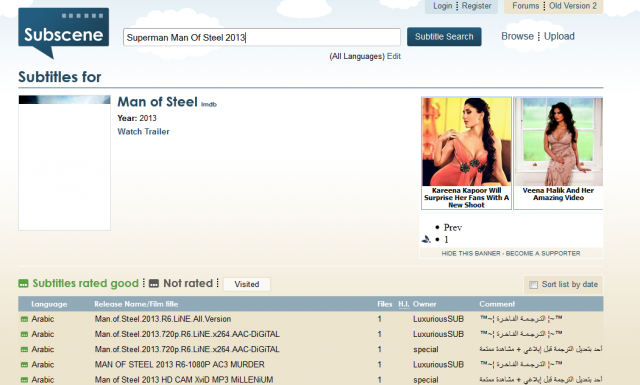
Task: Enable Sort list by date checkbox
Action: (x=533, y=285)
